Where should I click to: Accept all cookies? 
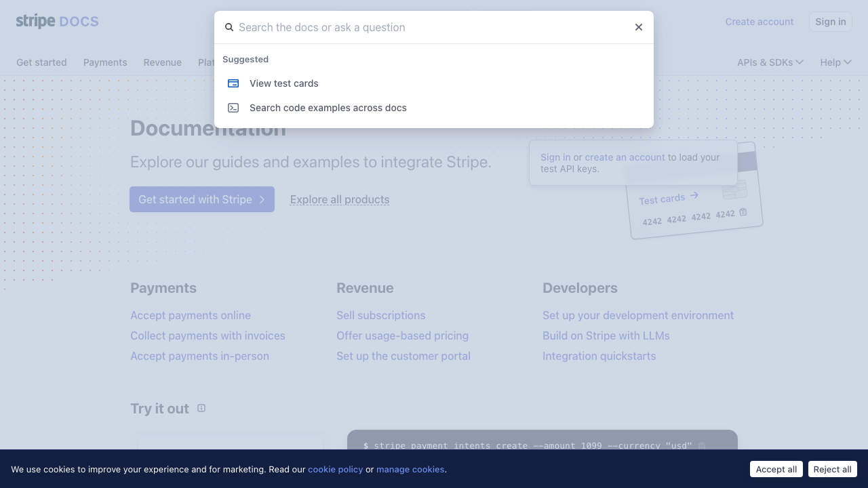pyautogui.click(x=776, y=469)
